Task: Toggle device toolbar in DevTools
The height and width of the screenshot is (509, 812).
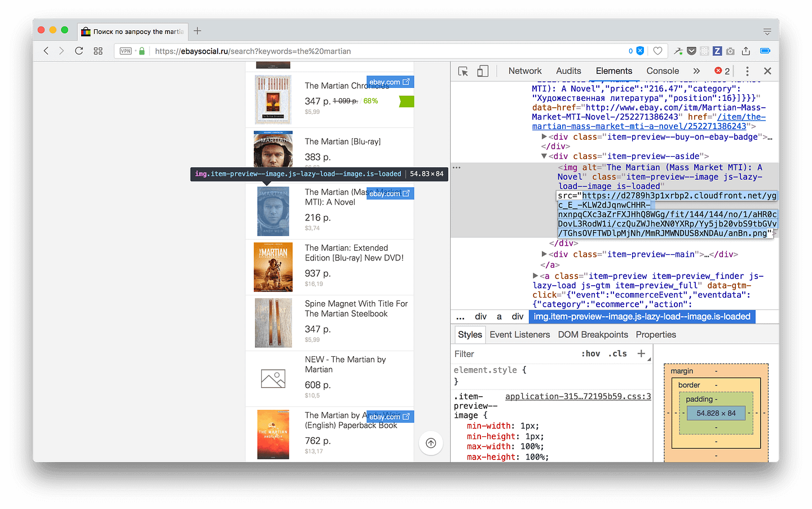Action: coord(483,71)
